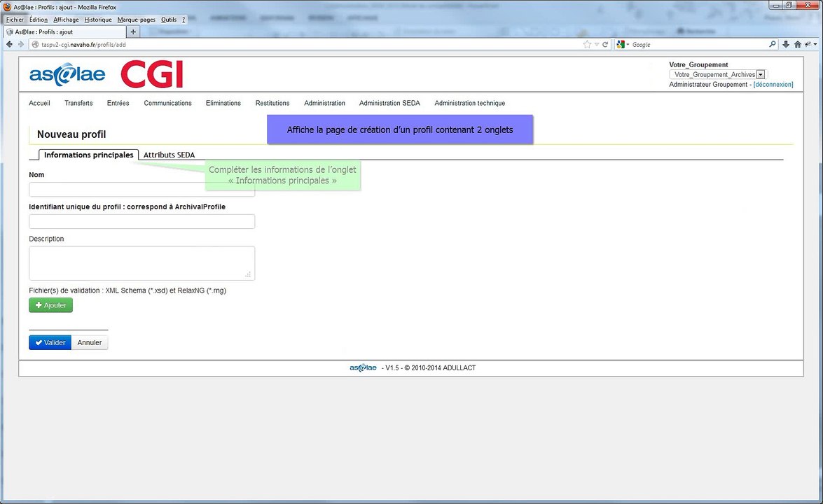Click footer as@lae logo
The width and height of the screenshot is (823, 504).
tap(364, 367)
